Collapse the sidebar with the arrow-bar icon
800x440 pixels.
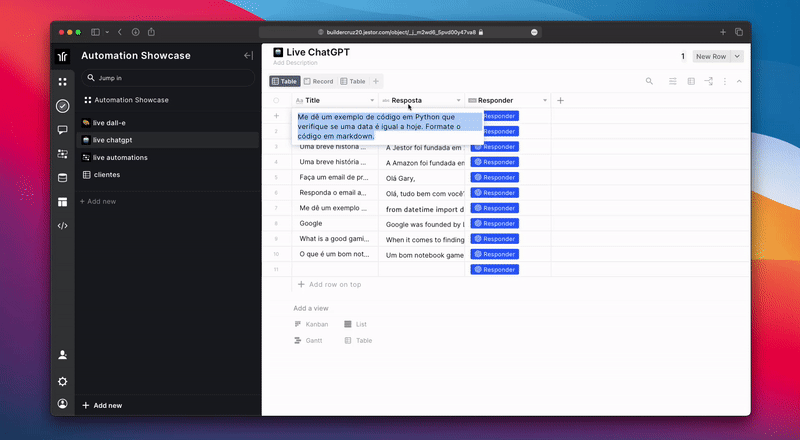[248, 56]
